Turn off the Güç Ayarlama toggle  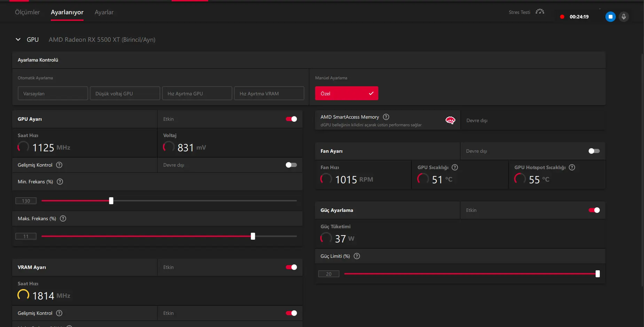pos(594,210)
